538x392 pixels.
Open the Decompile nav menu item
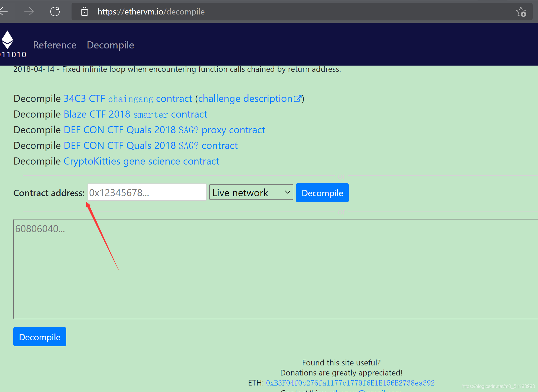[110, 45]
